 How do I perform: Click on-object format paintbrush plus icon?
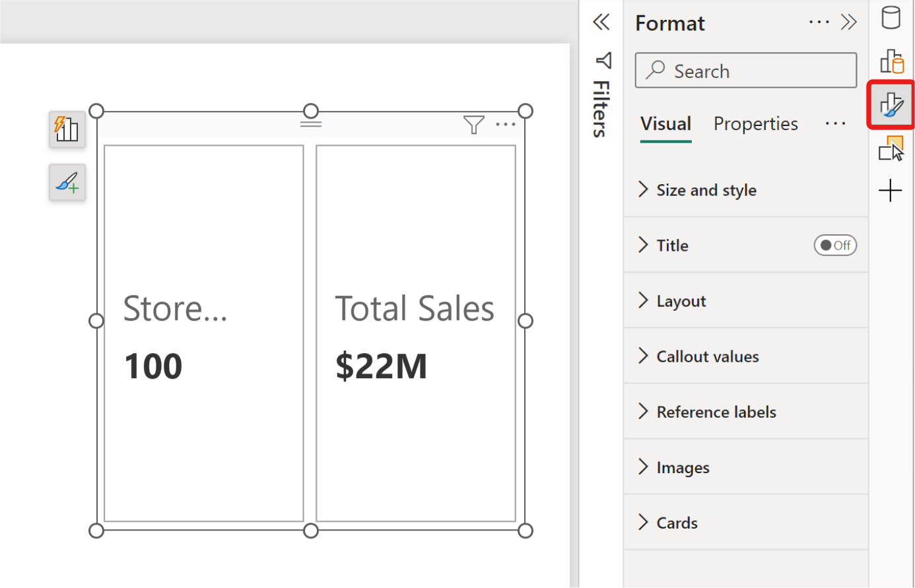67,182
